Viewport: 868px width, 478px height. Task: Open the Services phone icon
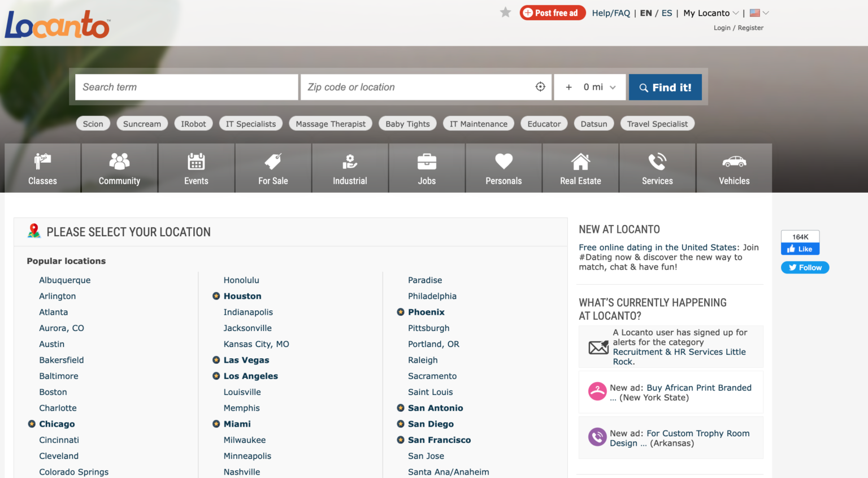click(x=657, y=162)
